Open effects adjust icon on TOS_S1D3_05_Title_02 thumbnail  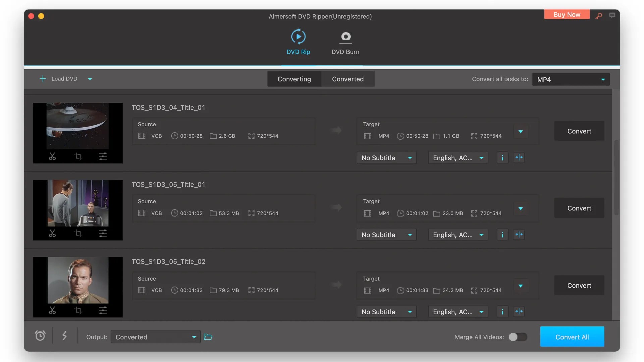point(103,310)
